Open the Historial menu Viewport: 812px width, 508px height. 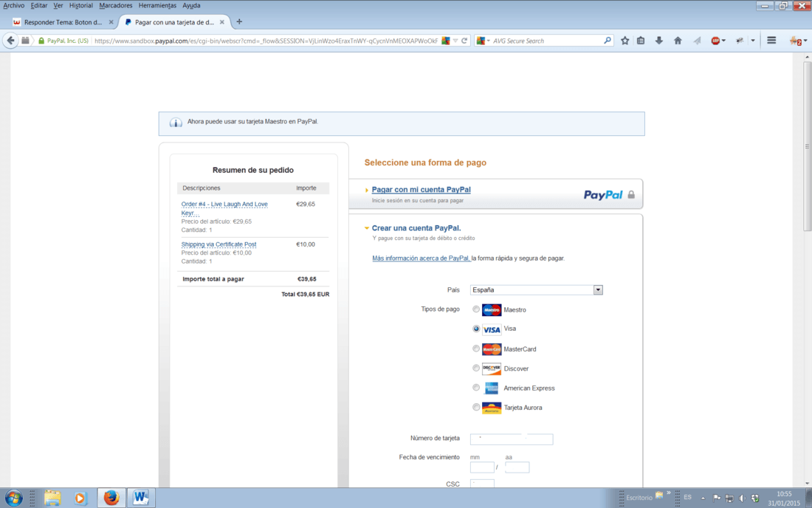click(80, 5)
